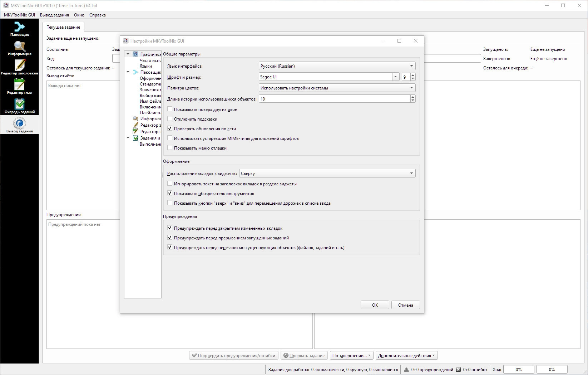The width and height of the screenshot is (588, 375).
Task: Select Выполнен… item under Задания
Action: [x=150, y=144]
